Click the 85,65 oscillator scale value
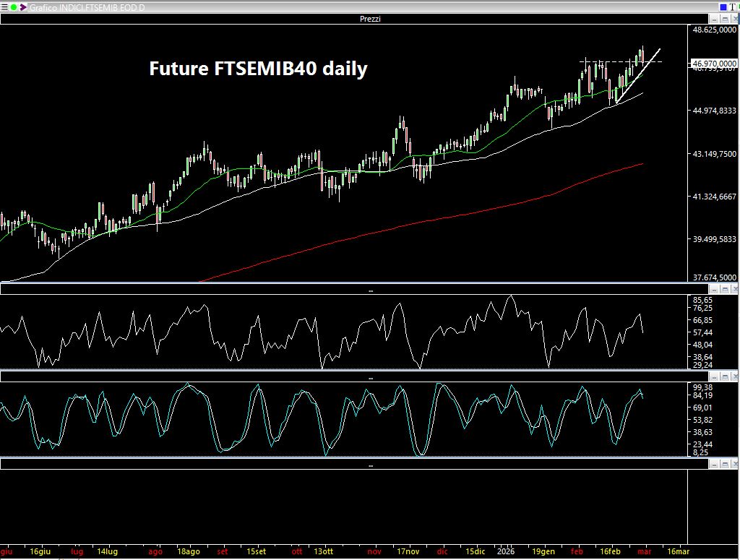Image resolution: width=740 pixels, height=560 pixels. (x=702, y=300)
